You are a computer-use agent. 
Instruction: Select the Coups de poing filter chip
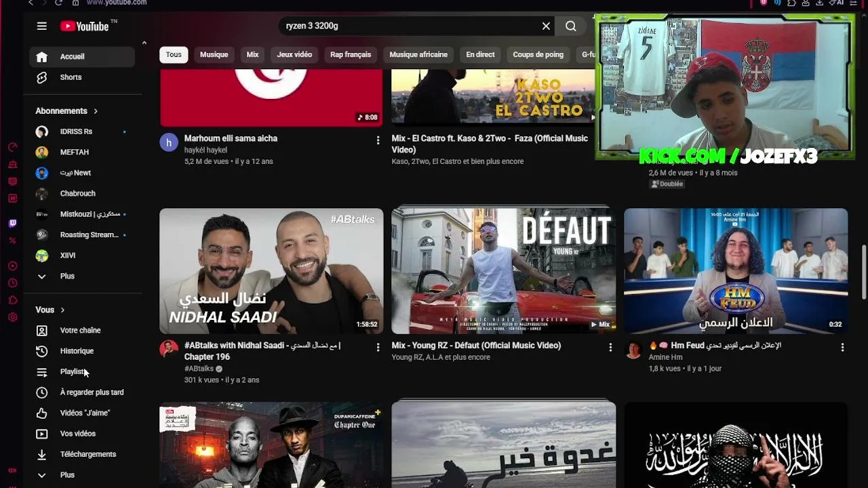(538, 55)
